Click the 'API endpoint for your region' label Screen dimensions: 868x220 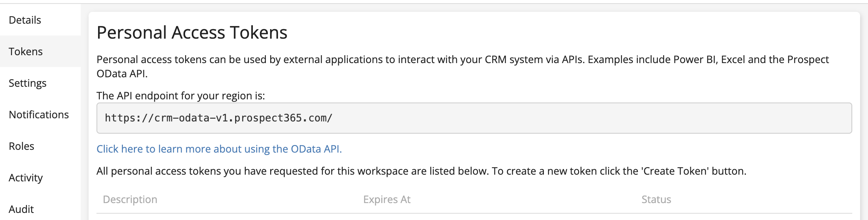click(180, 96)
